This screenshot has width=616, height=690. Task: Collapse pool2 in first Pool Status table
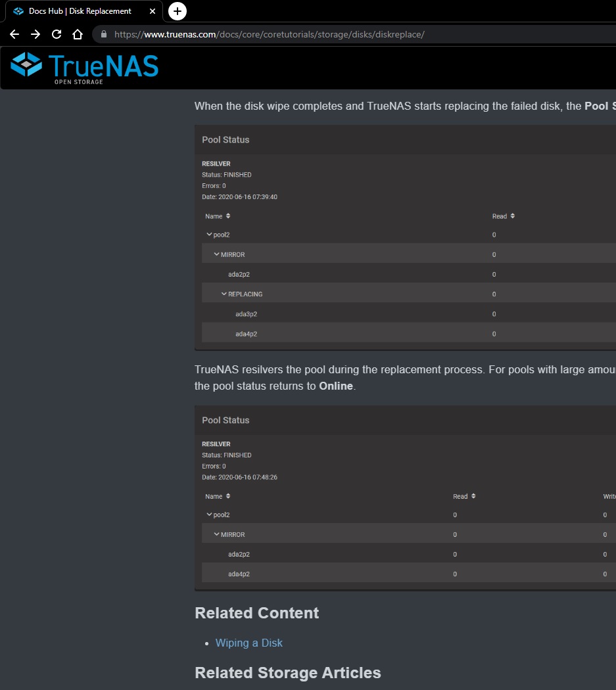[x=209, y=235]
